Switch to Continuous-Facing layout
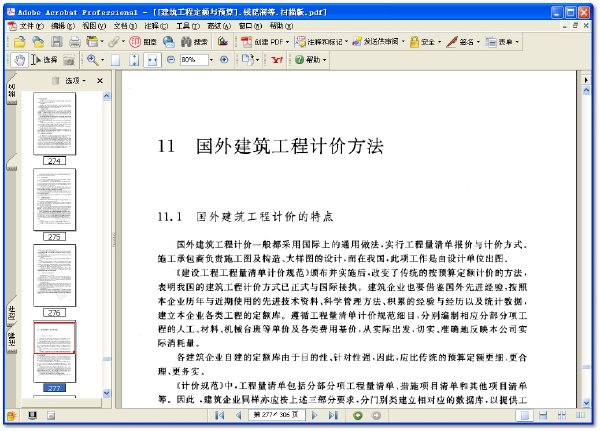The image size is (600, 431). (x=562, y=415)
